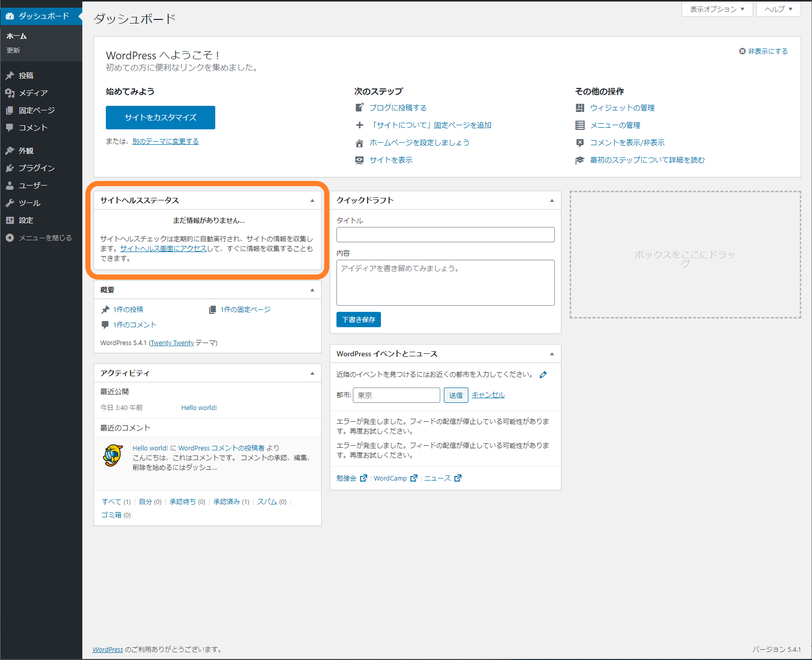The height and width of the screenshot is (660, 812).
Task: Open the ゴミ箱 comments link
Action: click(111, 515)
